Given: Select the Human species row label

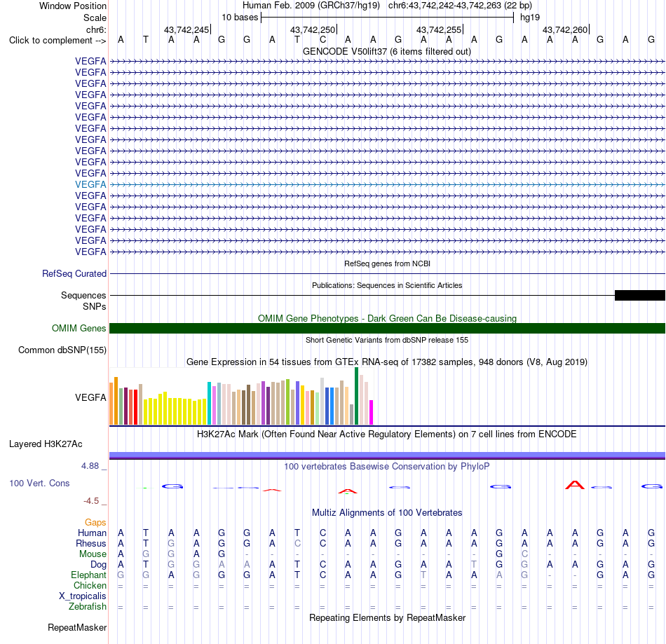Looking at the screenshot, I should 92,533.
